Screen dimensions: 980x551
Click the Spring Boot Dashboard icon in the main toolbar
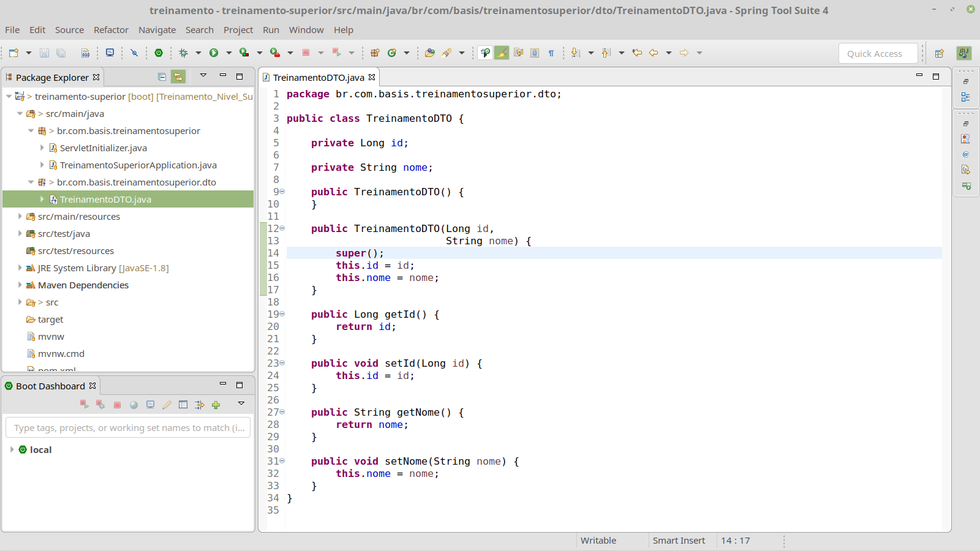pyautogui.click(x=159, y=53)
